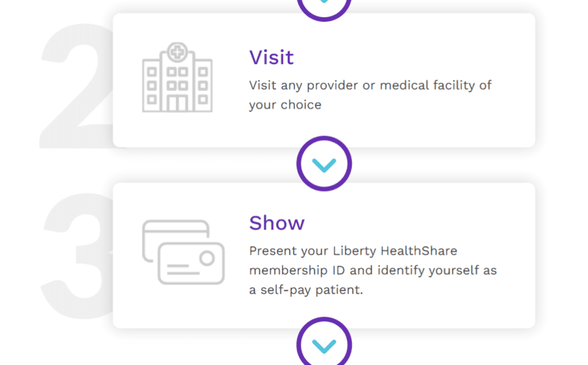588x365 pixels.
Task: Click the large faded number 3
Action: pos(76,256)
